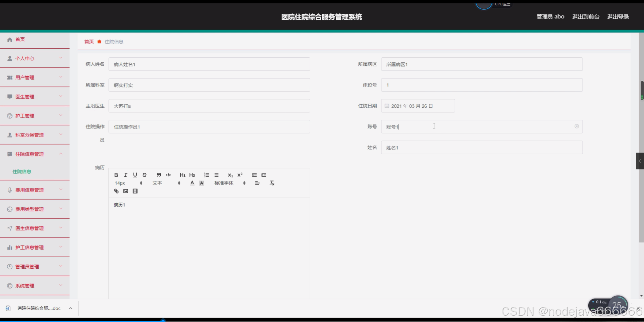
Task: Insert blockquote in rich text editor
Action: [x=159, y=175]
